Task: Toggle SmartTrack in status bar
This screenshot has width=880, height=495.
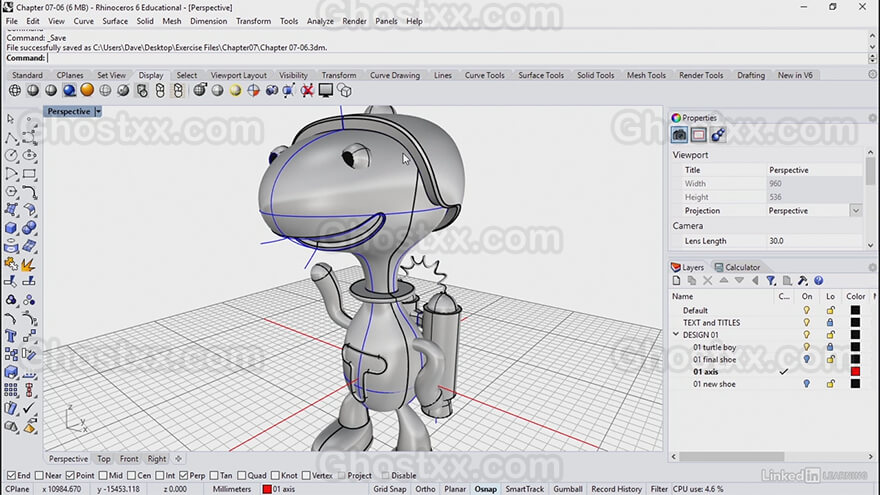Action: tap(524, 489)
